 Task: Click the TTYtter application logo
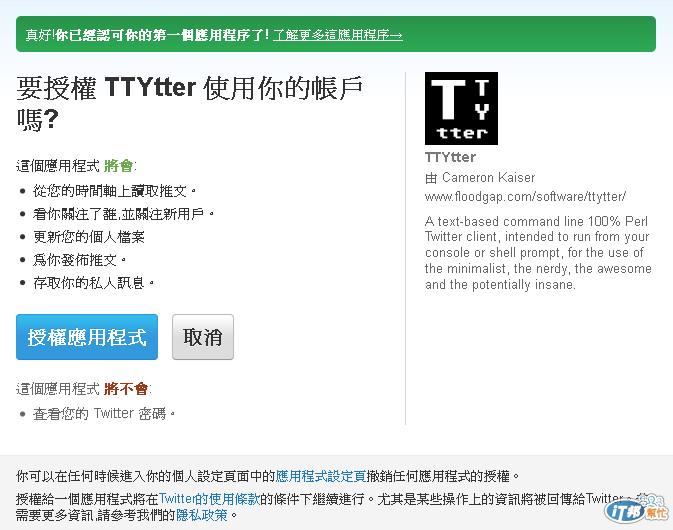point(461,108)
